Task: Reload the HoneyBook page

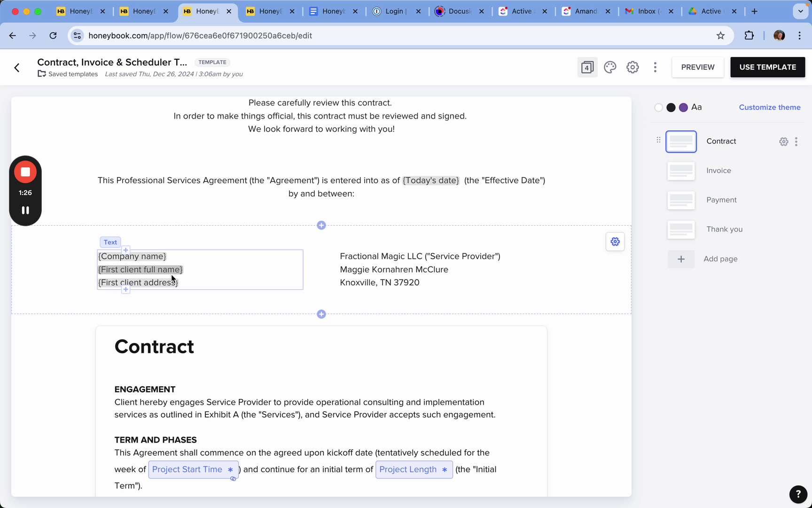Action: pos(53,36)
